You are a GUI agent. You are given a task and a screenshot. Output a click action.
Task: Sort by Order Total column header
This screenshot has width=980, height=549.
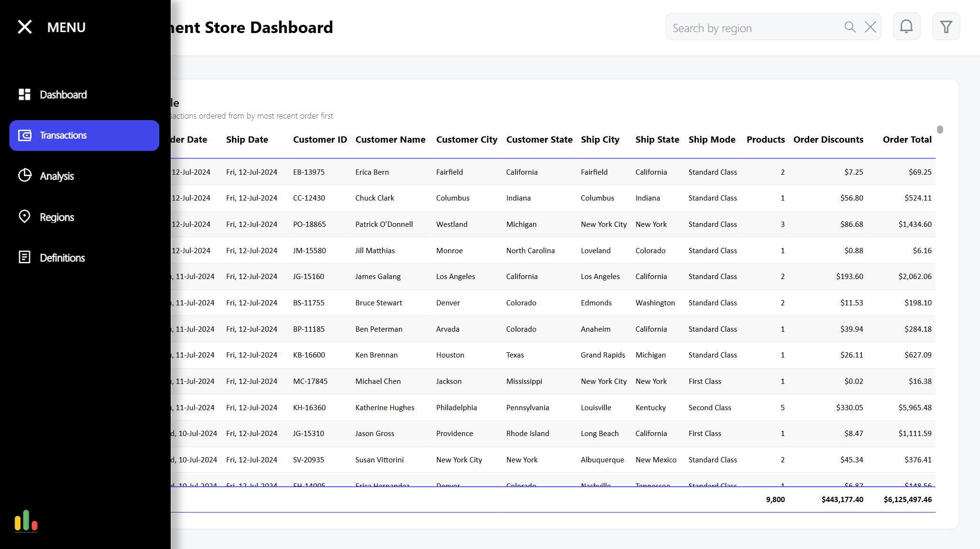coord(907,140)
